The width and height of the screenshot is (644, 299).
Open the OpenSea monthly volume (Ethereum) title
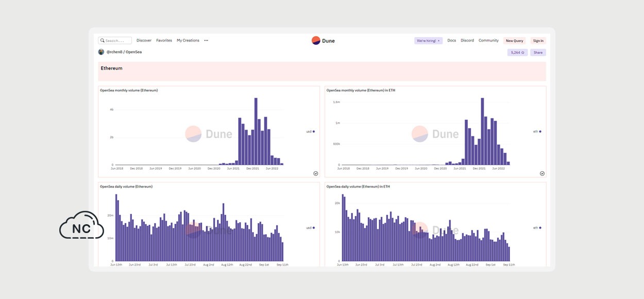click(x=129, y=90)
